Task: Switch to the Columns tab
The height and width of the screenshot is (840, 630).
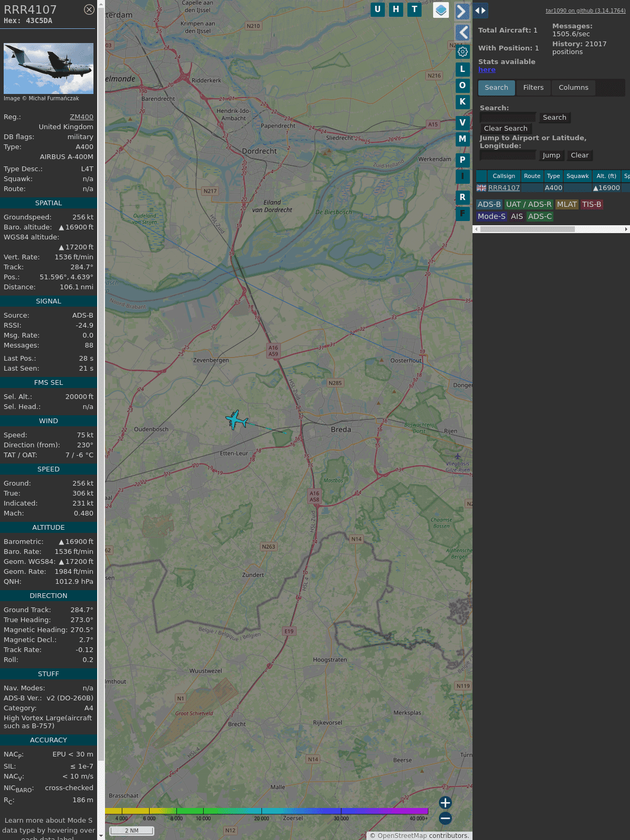Action: coord(573,88)
